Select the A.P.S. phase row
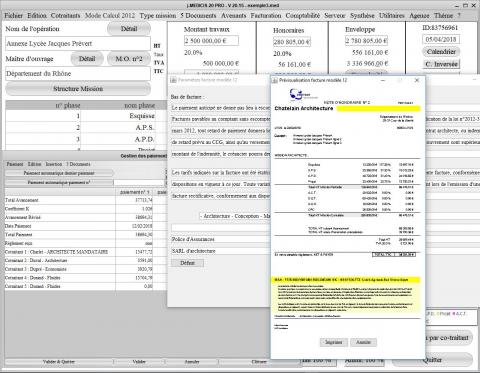Image resolution: width=480 pixels, height=373 pixels. 87,127
